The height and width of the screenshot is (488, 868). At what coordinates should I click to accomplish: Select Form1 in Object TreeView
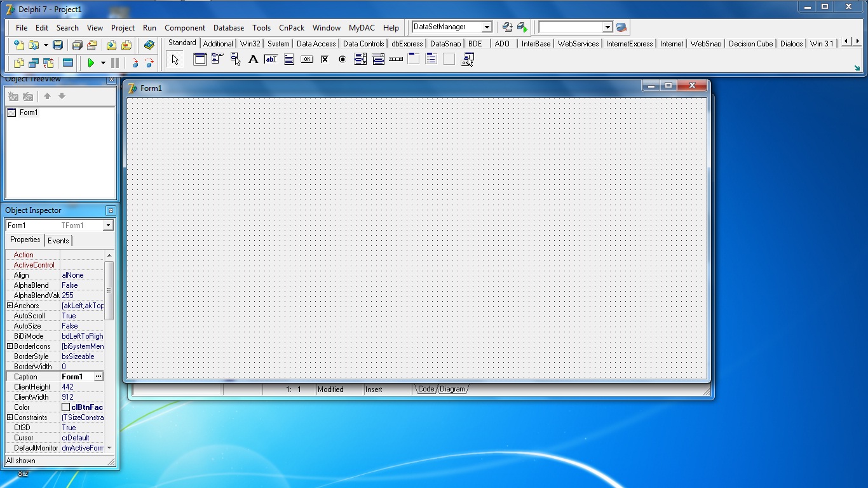pyautogui.click(x=29, y=112)
